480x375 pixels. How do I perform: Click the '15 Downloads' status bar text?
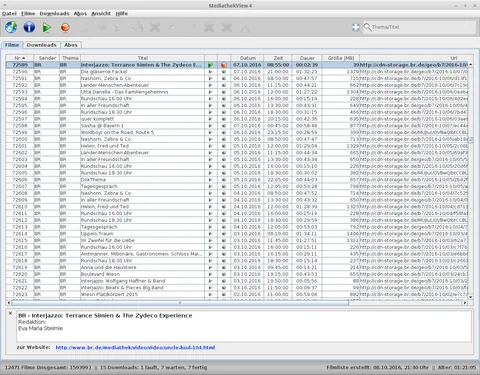pos(153,367)
